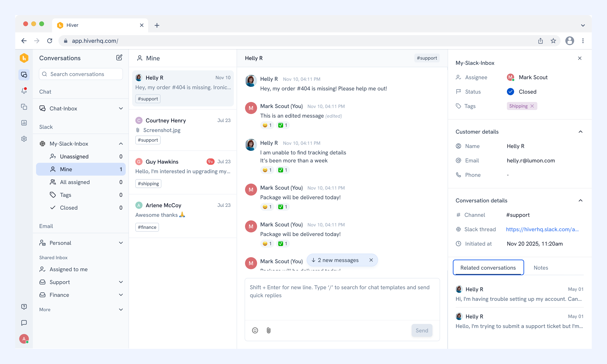Click the emoji picker in reply box
The height and width of the screenshot is (364, 607).
point(255,330)
